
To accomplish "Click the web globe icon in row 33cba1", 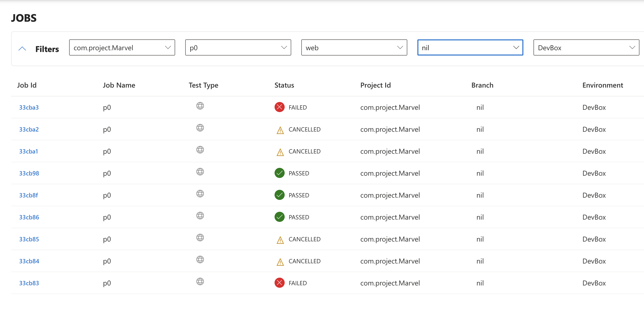I will coord(200,150).
